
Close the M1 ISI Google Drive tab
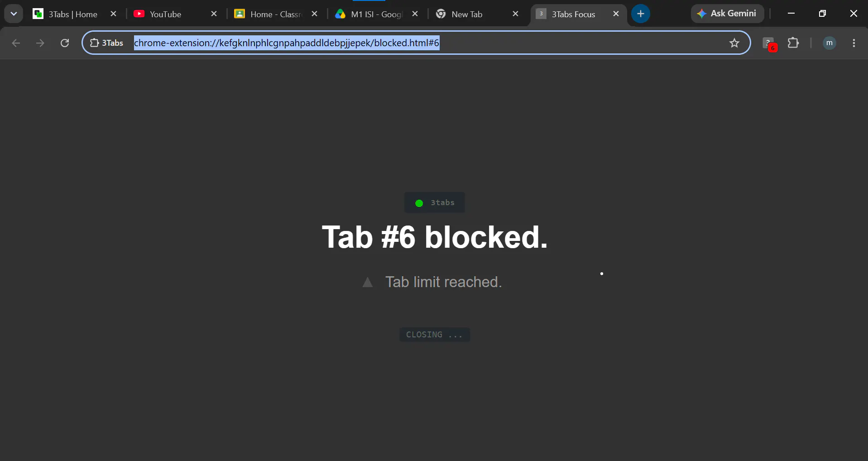click(x=415, y=14)
